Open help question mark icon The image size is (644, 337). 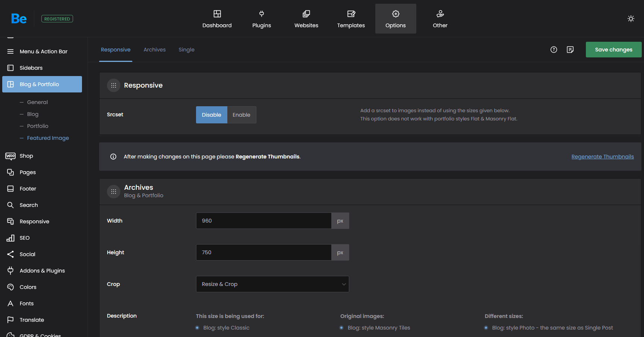[x=554, y=50]
